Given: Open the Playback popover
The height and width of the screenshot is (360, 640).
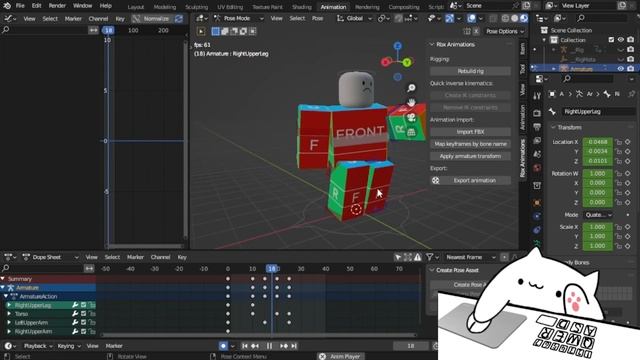Looking at the screenshot, I should click(38, 346).
